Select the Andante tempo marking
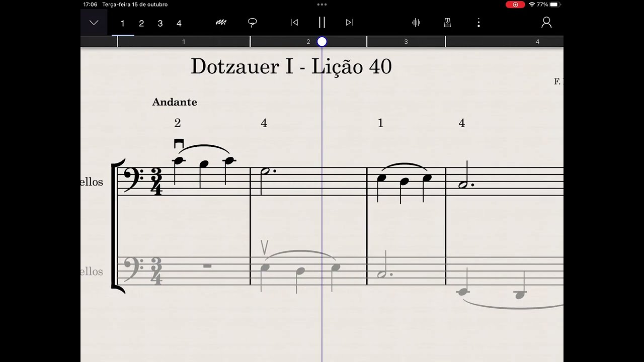This screenshot has height=362, width=644. coord(175,102)
